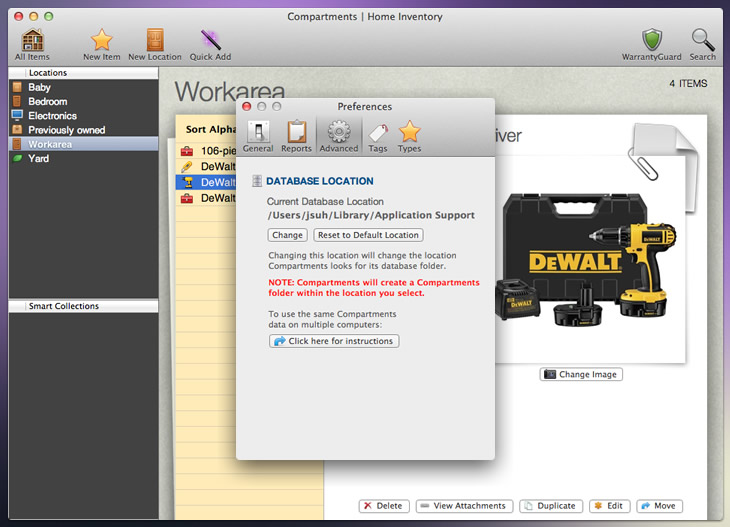Select Electronics location in sidebar
Screen dimensions: 730x527
84,115
